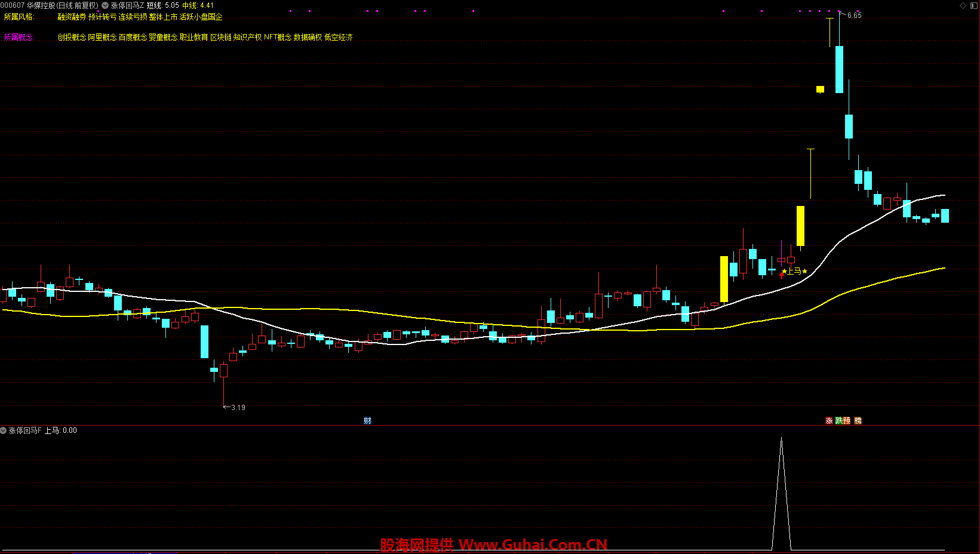The width and height of the screenshot is (980, 554).
Task: Click the 上马 signal spike in sub-chart
Action: point(781,494)
